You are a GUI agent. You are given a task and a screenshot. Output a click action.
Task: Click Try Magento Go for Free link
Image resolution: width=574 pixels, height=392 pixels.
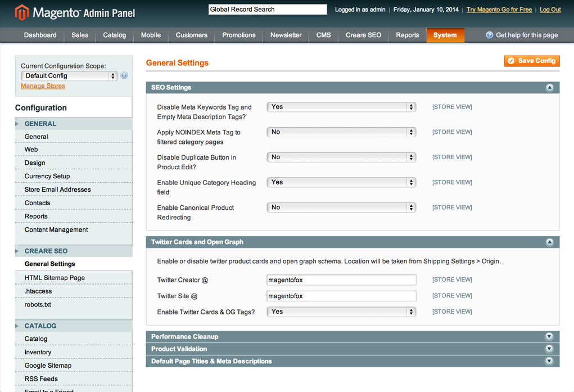pos(499,10)
